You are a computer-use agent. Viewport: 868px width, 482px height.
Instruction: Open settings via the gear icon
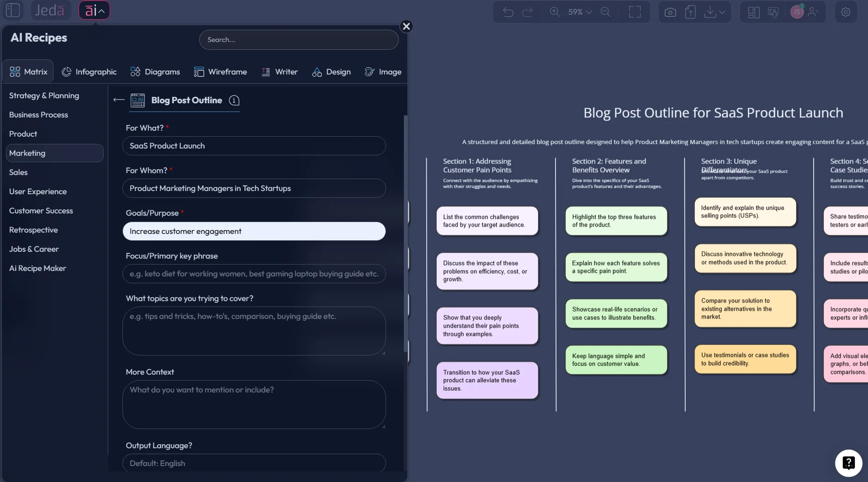(846, 12)
